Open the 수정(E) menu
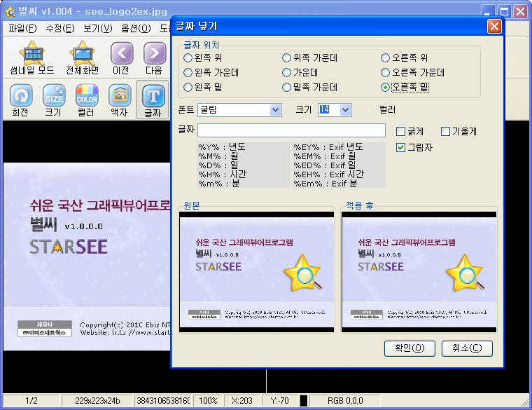This screenshot has height=410, width=532. [60, 29]
